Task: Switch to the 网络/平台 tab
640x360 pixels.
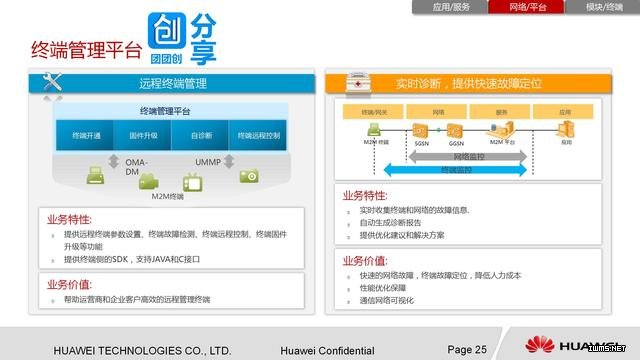Action: pyautogui.click(x=527, y=7)
